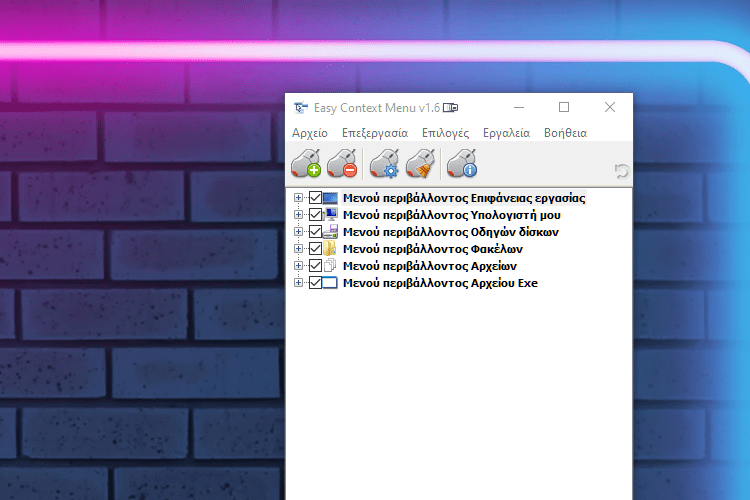The height and width of the screenshot is (500, 750).
Task: Click the portable badge icon beside the v1.6 title
Action: [x=450, y=108]
